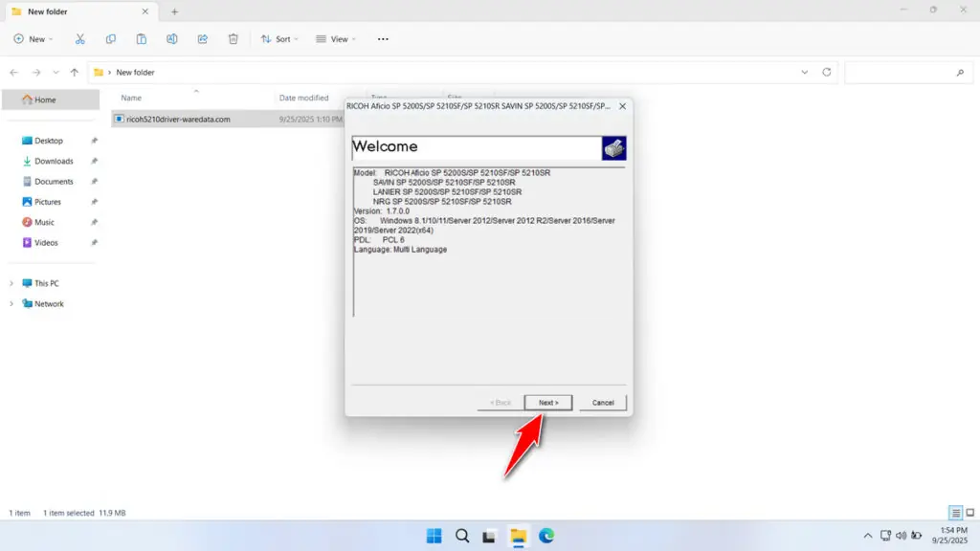The width and height of the screenshot is (980, 551).
Task: Open taskbar Search
Action: point(462,536)
